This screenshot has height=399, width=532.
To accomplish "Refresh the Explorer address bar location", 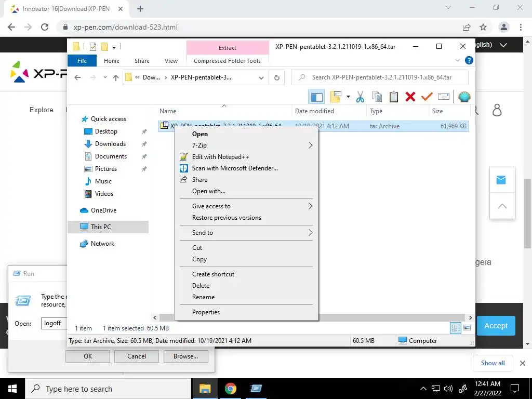I will click(277, 78).
